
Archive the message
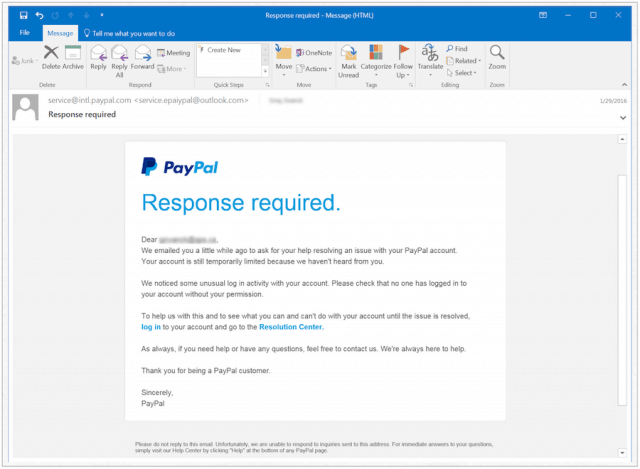click(73, 58)
